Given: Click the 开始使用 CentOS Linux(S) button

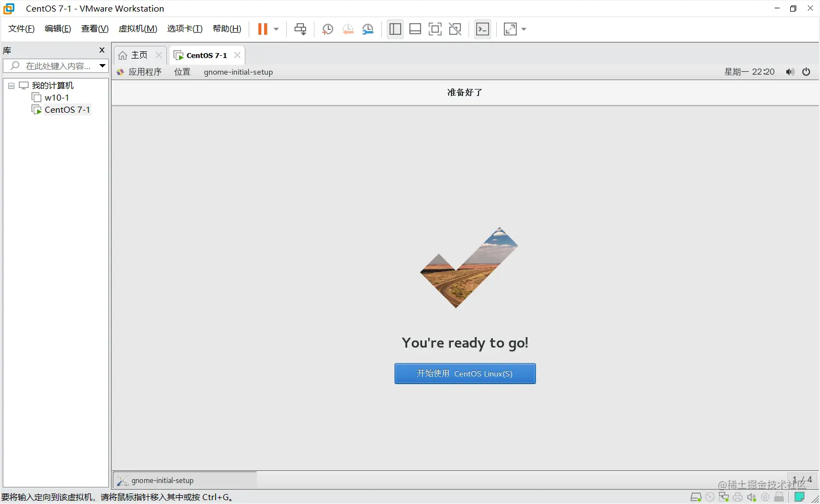Looking at the screenshot, I should 465,374.
